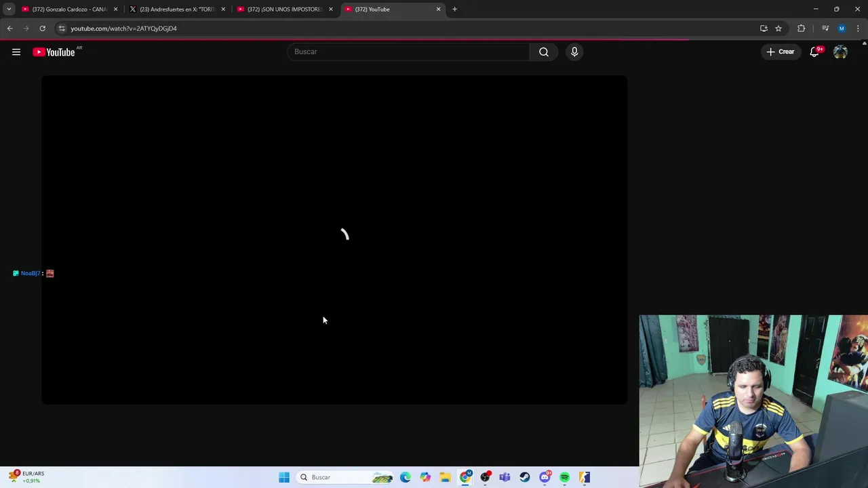Expand the tab search dropdown arrow
Image resolution: width=868 pixels, height=488 pixels.
coord(9,9)
